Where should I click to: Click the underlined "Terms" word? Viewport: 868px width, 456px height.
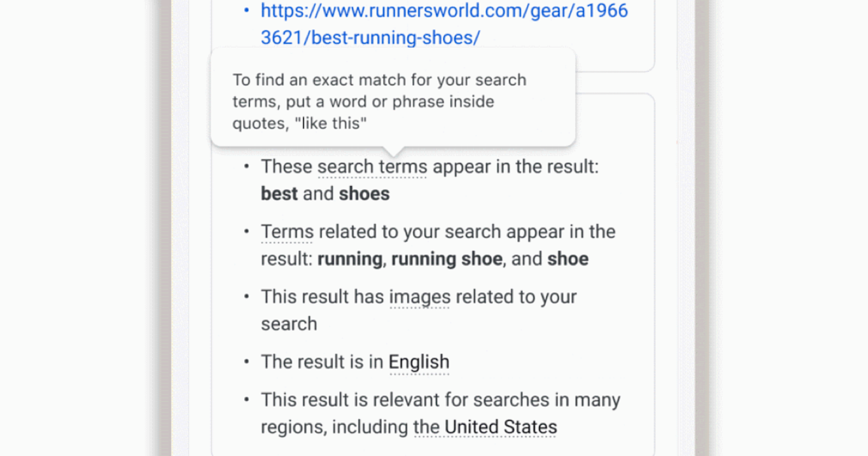pos(288,231)
